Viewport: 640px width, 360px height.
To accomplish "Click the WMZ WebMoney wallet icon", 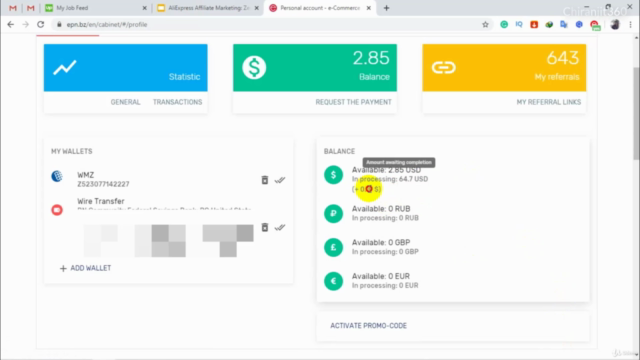I will coord(57,176).
